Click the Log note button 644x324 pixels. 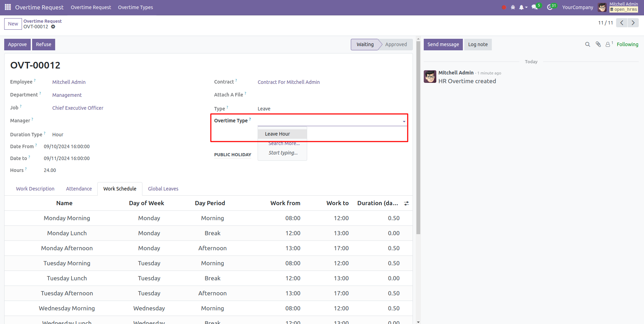pos(478,44)
